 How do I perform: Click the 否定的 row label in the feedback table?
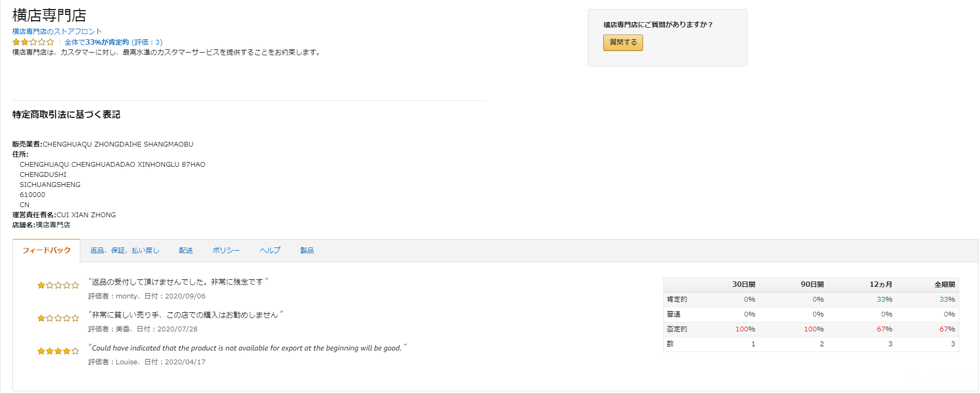(x=677, y=329)
